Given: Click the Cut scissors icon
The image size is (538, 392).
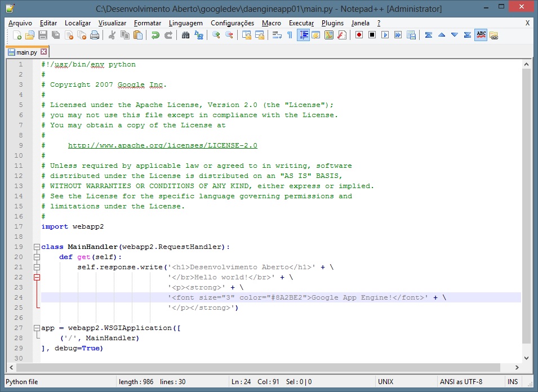Looking at the screenshot, I should click(x=112, y=35).
